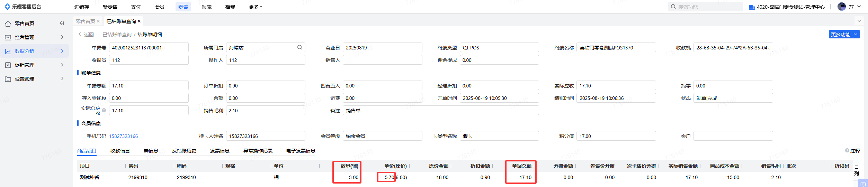Click the 搜索功能 search box
The image size is (868, 187).
tap(706, 7)
